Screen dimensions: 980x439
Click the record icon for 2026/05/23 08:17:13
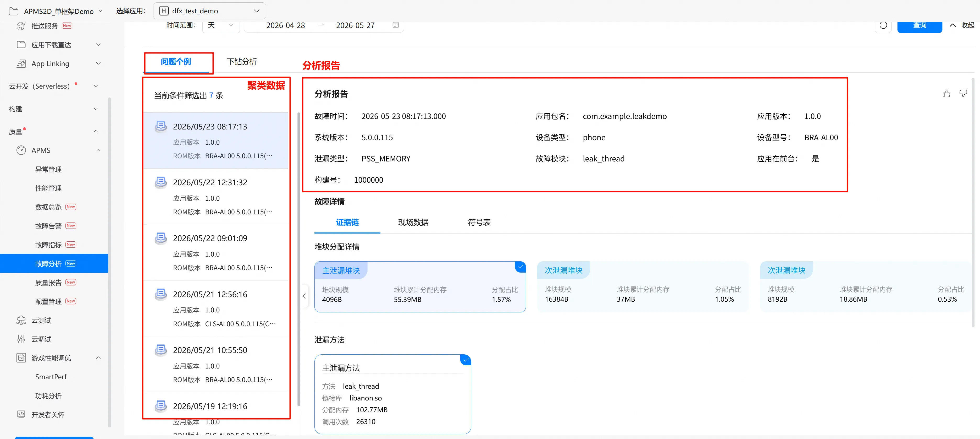tap(161, 126)
